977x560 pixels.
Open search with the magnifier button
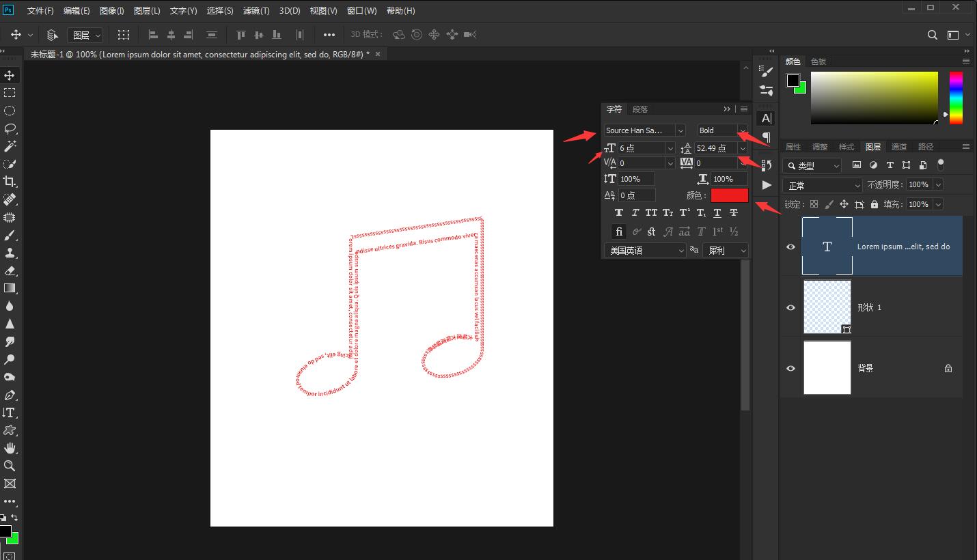(x=932, y=35)
